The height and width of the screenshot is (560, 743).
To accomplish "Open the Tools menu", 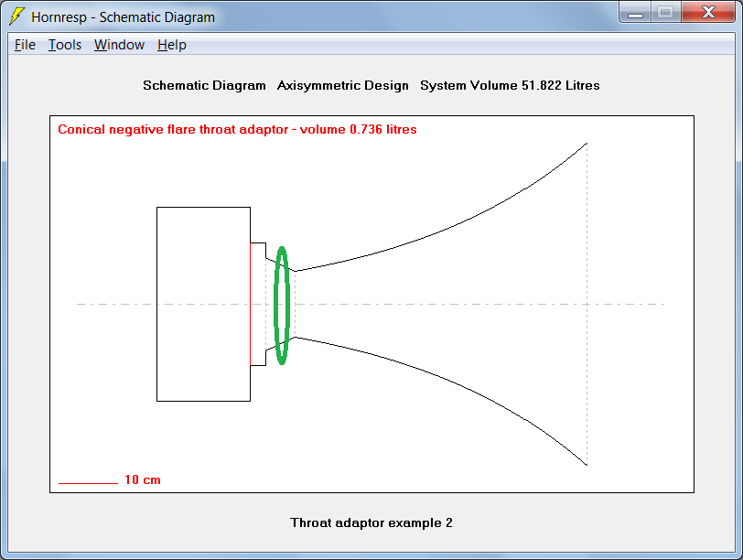I will click(x=65, y=45).
